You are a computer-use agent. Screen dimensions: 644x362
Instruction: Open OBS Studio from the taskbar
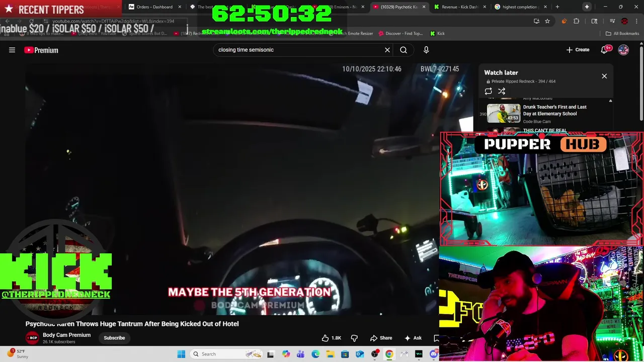point(374,354)
